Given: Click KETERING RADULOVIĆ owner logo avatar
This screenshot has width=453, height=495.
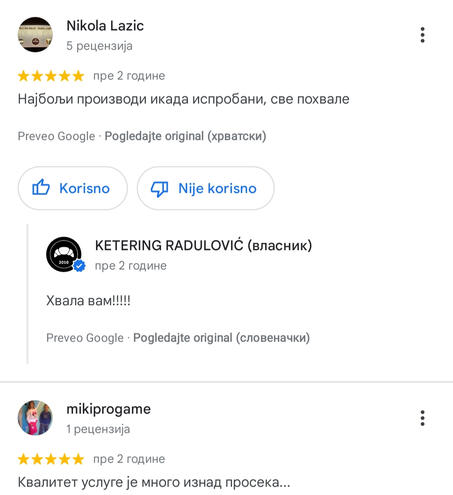Looking at the screenshot, I should (64, 254).
